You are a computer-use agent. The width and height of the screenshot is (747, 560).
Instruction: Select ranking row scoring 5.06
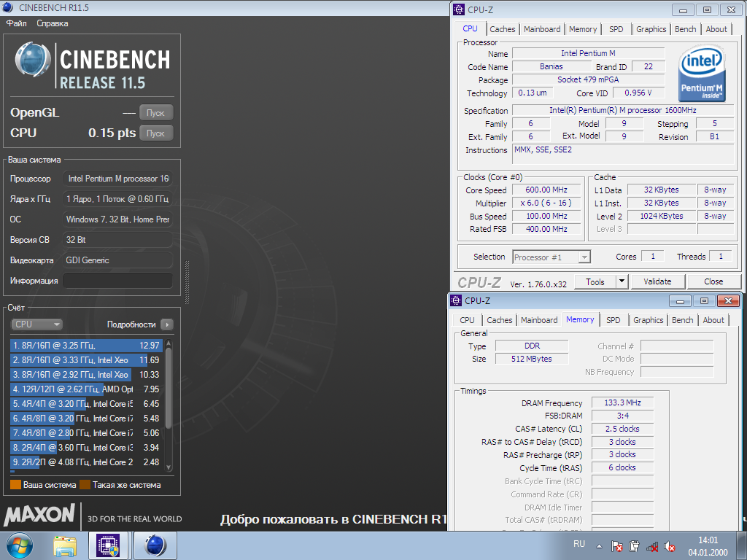pos(86,433)
